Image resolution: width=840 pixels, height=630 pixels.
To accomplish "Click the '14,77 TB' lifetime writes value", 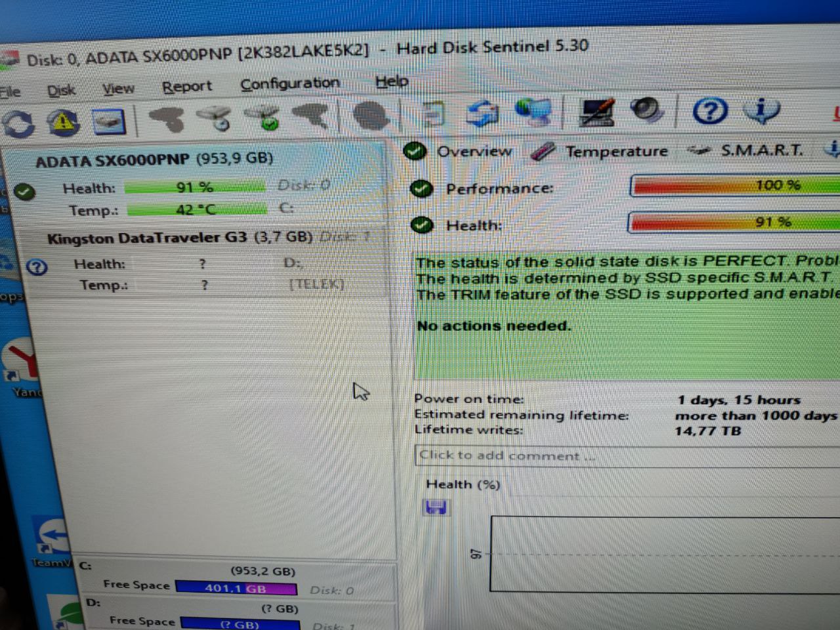I will 707,431.
